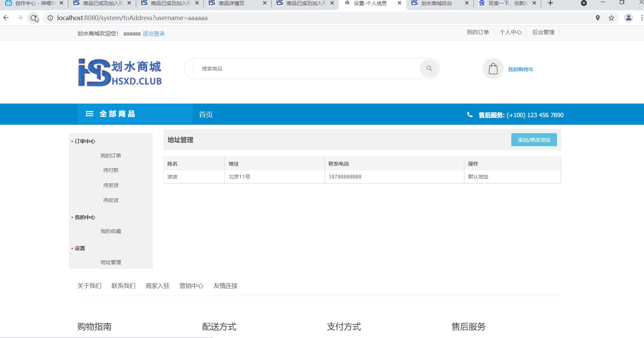Screen dimensions: 644x338
Task: Bookmark page with the star icon
Action: pyautogui.click(x=611, y=18)
